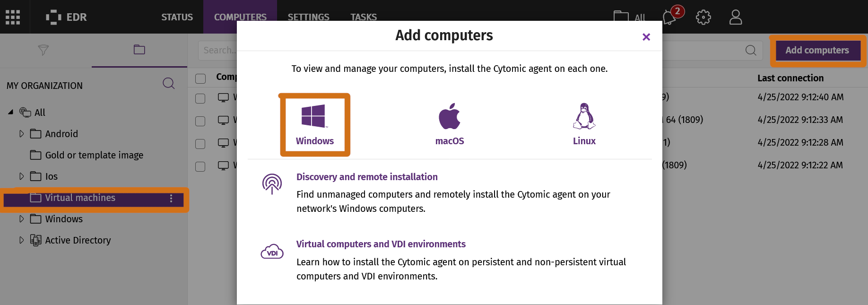This screenshot has height=305, width=868.
Task: Click the Active Directory icon
Action: [x=35, y=240]
